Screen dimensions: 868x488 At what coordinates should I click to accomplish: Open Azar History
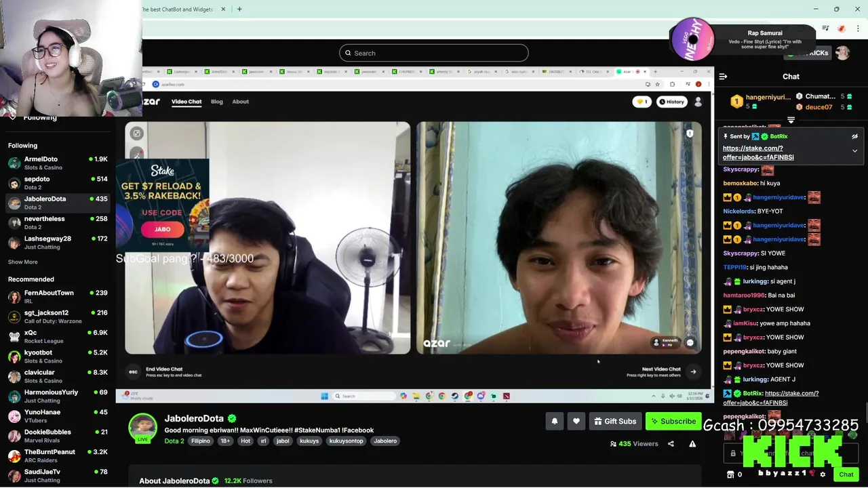[x=672, y=102]
